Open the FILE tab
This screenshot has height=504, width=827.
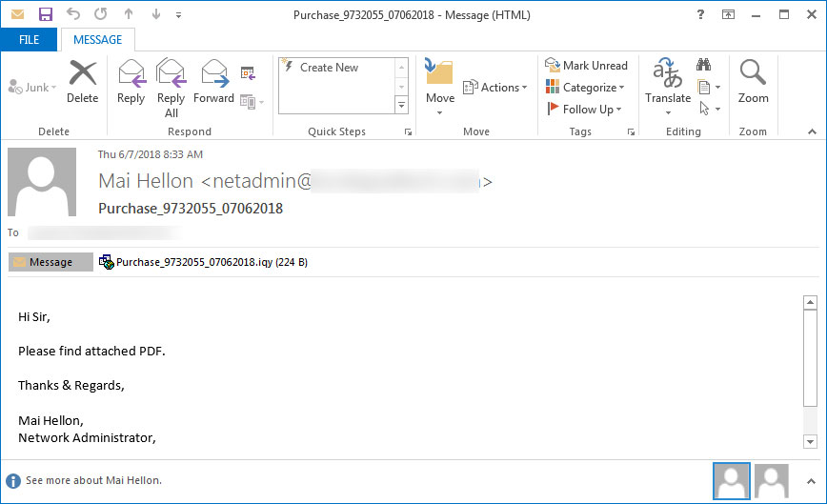coord(29,40)
